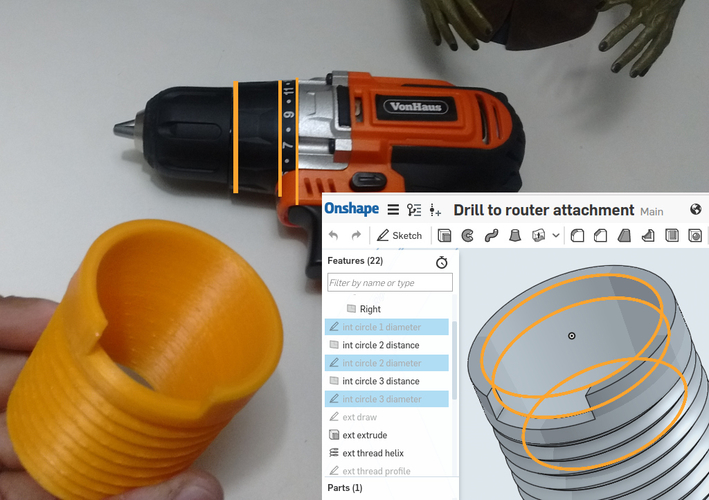This screenshot has height=500, width=709.
Task: Click the sketch icon of 'int circle 1 diameter'
Action: 334,326
